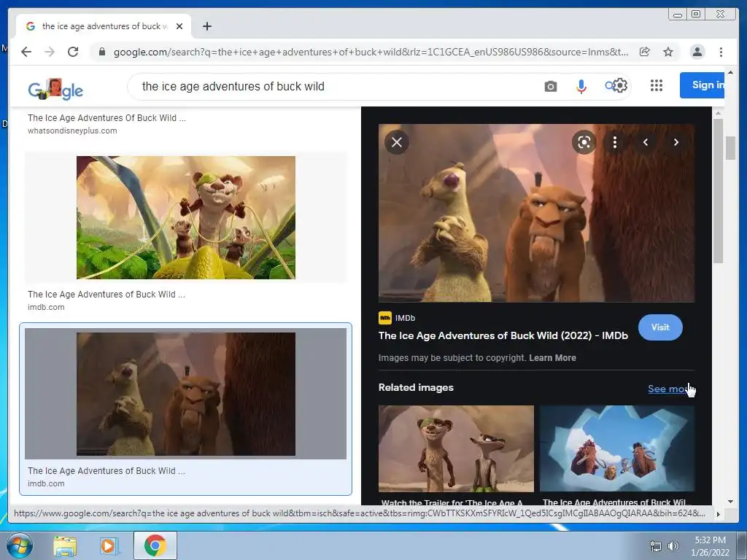Open the Windows Start menu
This screenshot has width=747, height=560.
pyautogui.click(x=19, y=545)
